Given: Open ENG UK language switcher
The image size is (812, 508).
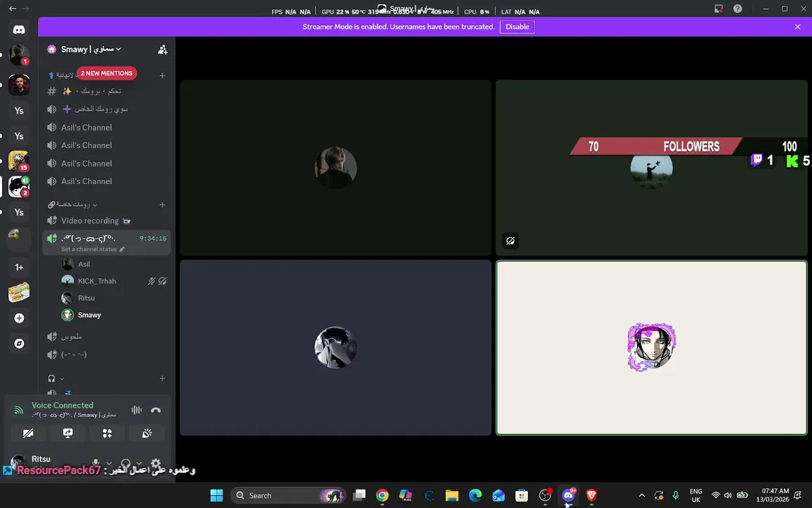Looking at the screenshot, I should [696, 495].
